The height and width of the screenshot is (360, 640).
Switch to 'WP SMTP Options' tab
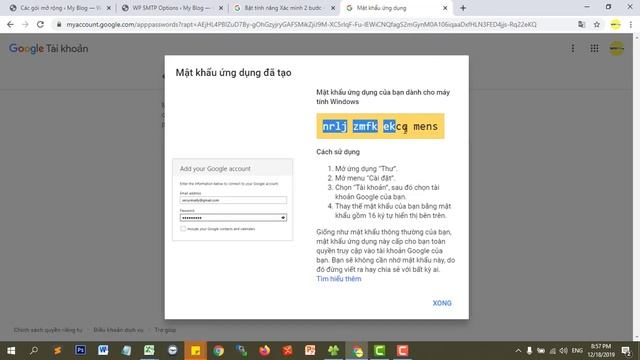click(171, 8)
